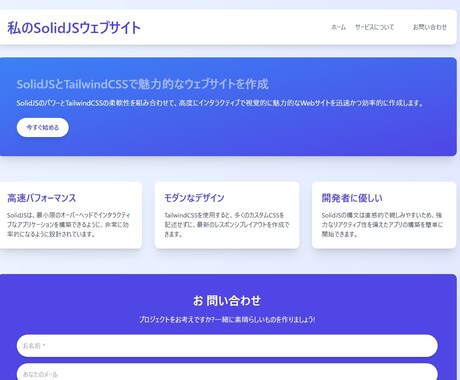Viewport: 460px width, 380px height.
Task: Open the サービスについて navigation link
Action: 374,27
